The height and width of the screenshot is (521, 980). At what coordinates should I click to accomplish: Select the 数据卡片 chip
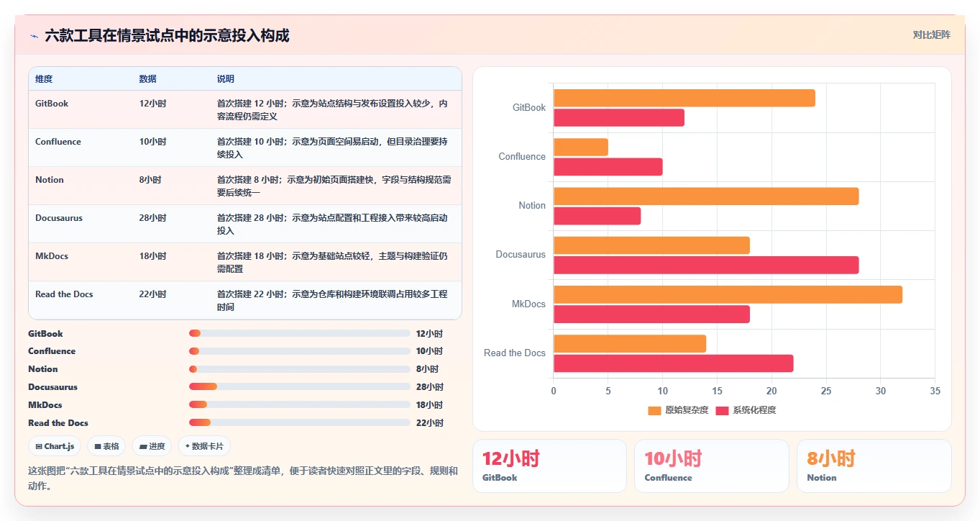click(204, 446)
